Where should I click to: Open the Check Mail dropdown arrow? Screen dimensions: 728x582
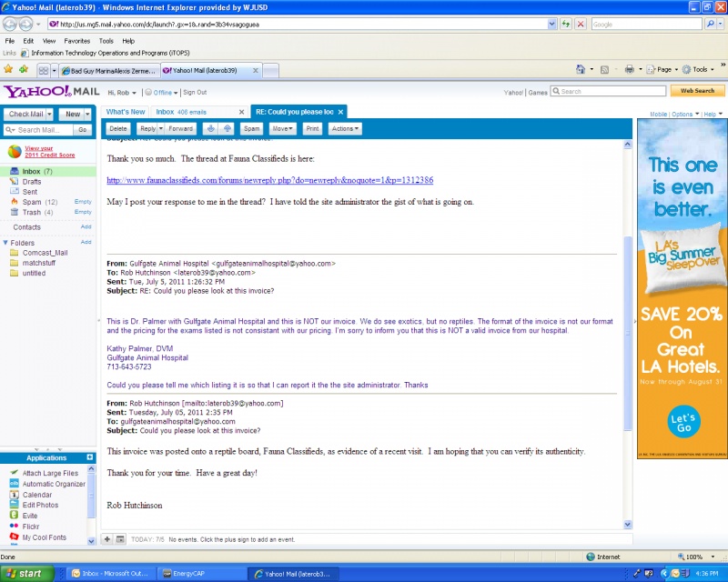point(50,114)
